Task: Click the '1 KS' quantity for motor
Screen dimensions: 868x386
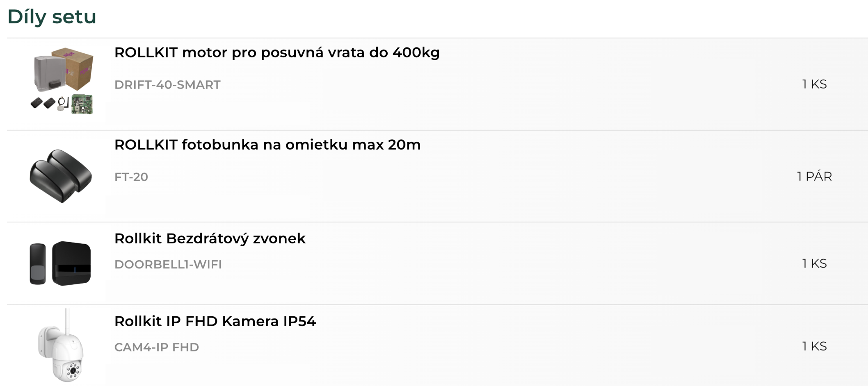Action: (x=814, y=84)
